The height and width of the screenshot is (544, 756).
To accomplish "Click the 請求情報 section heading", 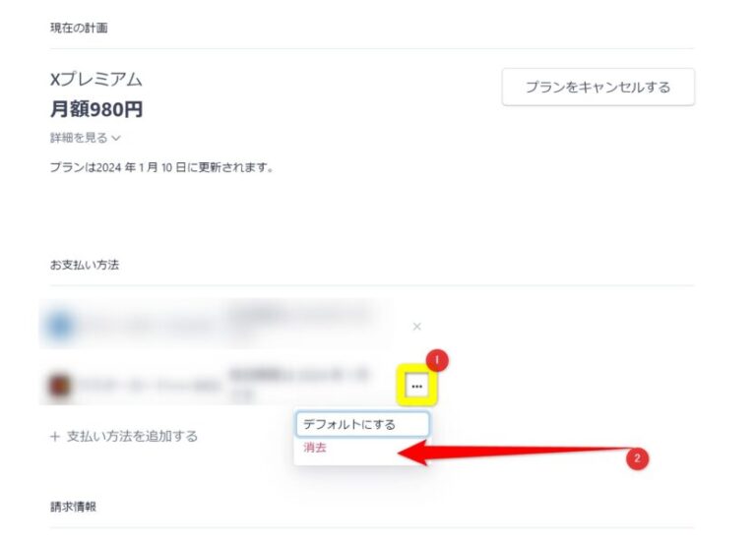I will pos(73,507).
